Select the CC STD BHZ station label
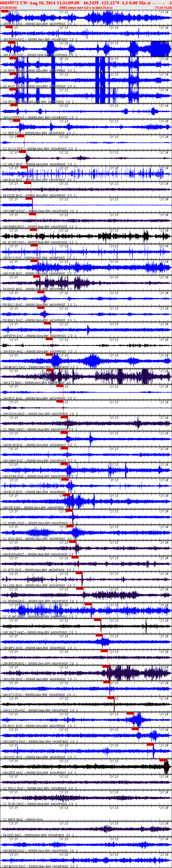Viewport: 172px width, 868px height. click(x=39, y=570)
